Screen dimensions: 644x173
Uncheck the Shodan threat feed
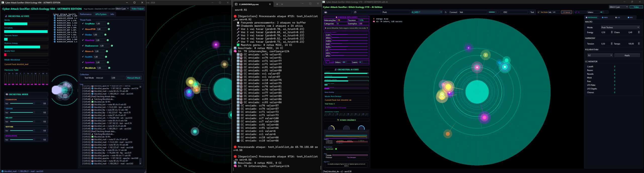click(x=83, y=35)
